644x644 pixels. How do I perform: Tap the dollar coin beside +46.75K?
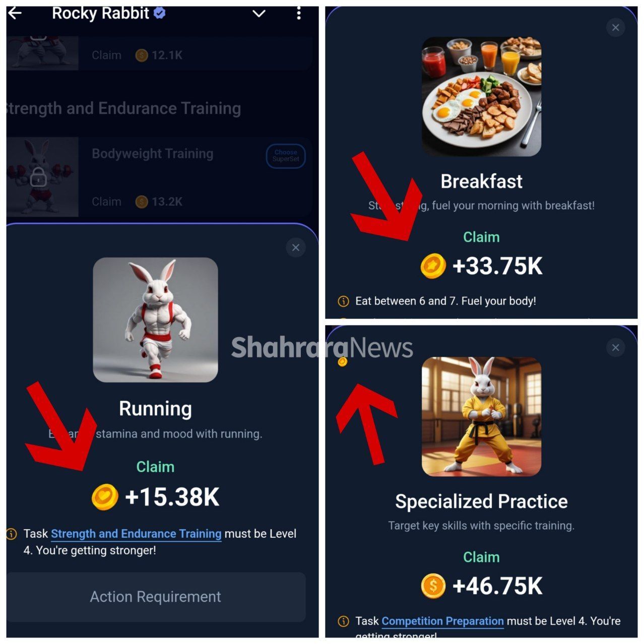point(433,586)
